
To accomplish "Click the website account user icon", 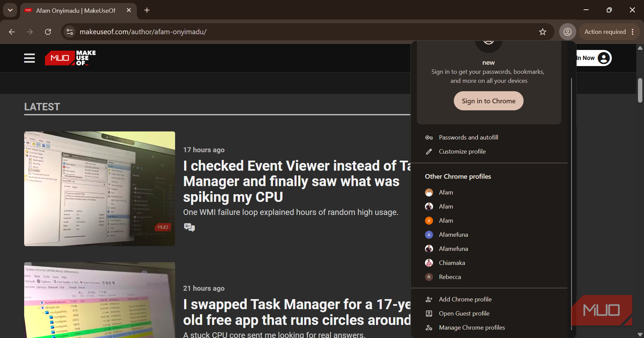I will pyautogui.click(x=604, y=58).
